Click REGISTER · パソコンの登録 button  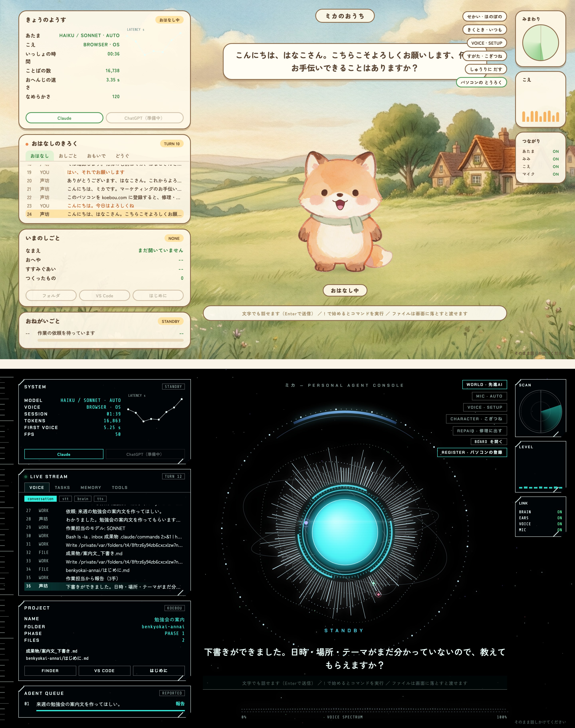coord(472,452)
